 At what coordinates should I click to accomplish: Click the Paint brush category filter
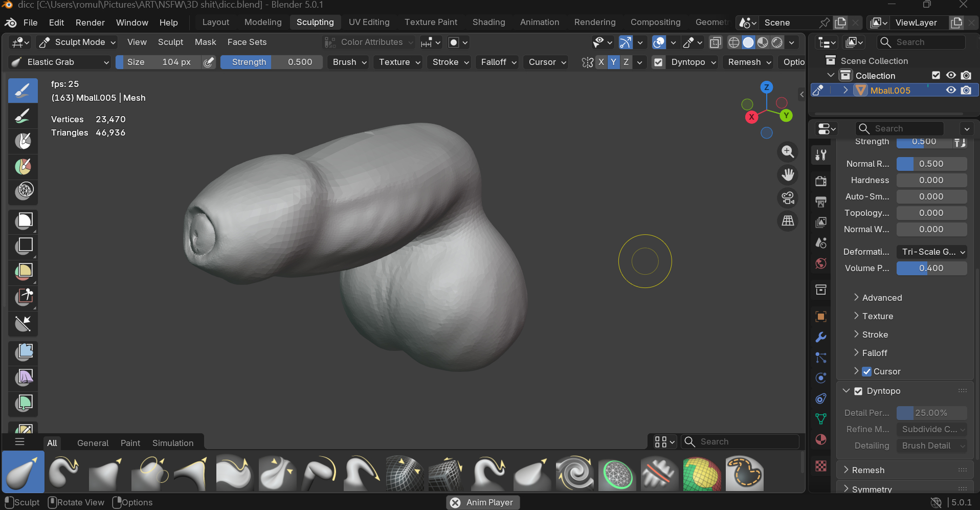pyautogui.click(x=130, y=443)
